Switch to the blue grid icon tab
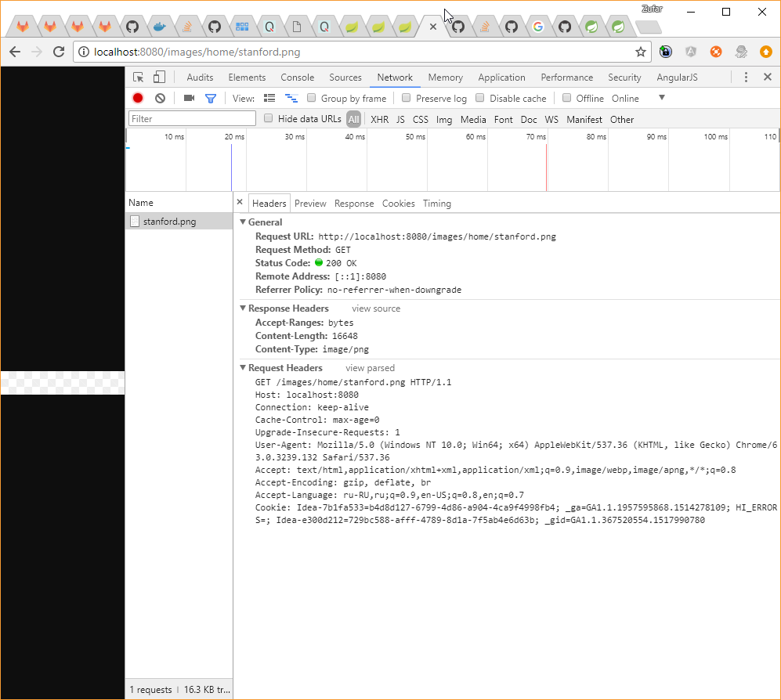Viewport: 781px width, 700px height. coord(242,27)
